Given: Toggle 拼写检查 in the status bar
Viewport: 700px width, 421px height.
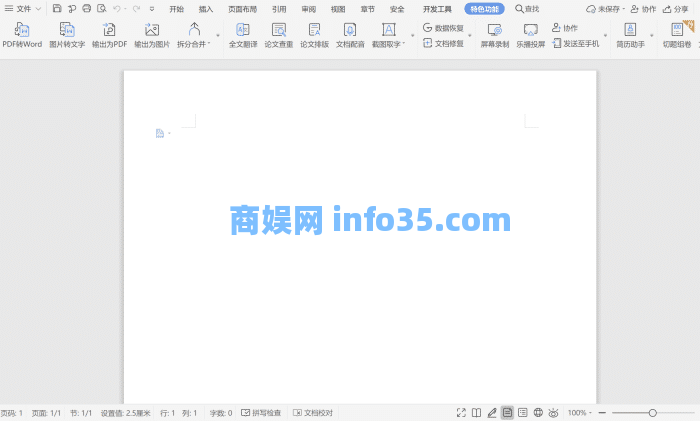Looking at the screenshot, I should 261,412.
